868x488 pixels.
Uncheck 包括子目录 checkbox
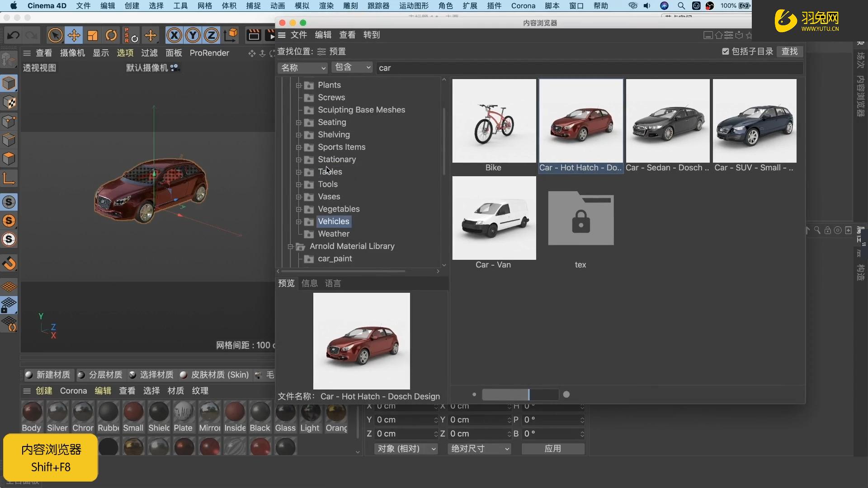[x=726, y=52]
